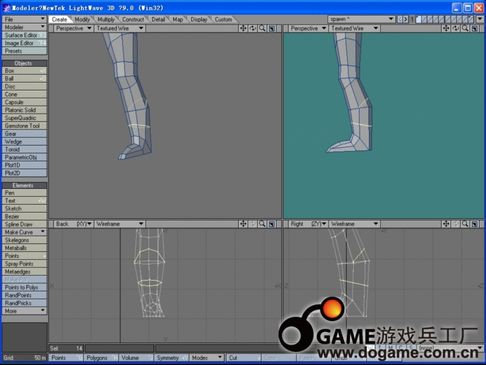Image resolution: width=486 pixels, height=365 pixels.
Task: Open the Right (ZY) view type dropdown
Action: (x=308, y=224)
